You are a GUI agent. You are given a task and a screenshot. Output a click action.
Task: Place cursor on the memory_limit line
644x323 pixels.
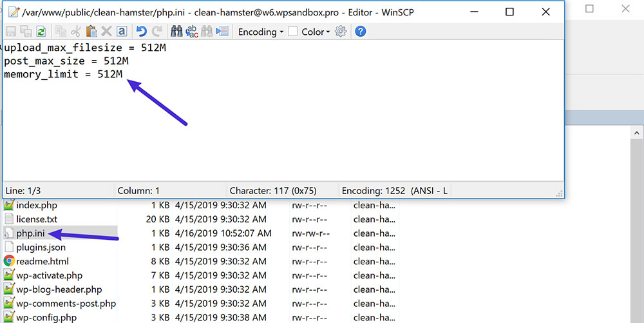click(x=62, y=75)
